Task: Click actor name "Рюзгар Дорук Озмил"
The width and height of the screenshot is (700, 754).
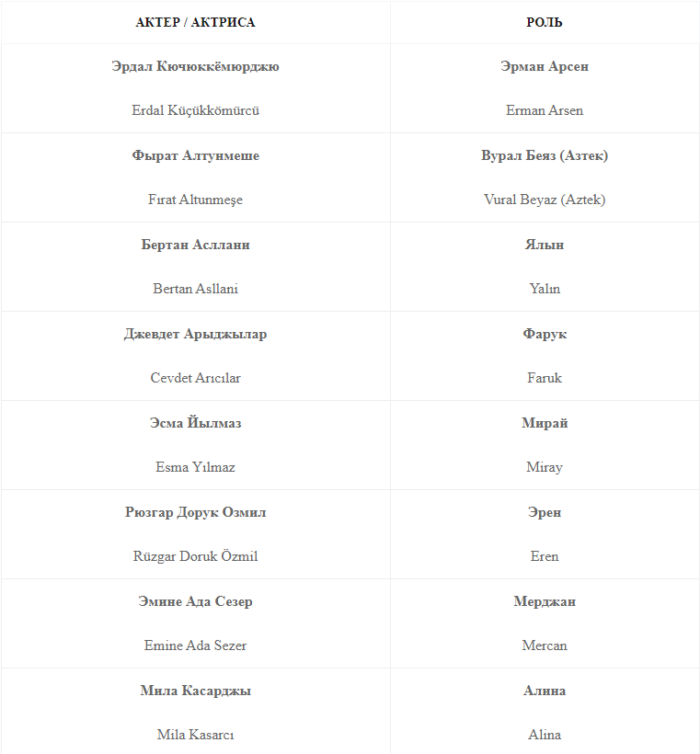Action: pos(195,512)
